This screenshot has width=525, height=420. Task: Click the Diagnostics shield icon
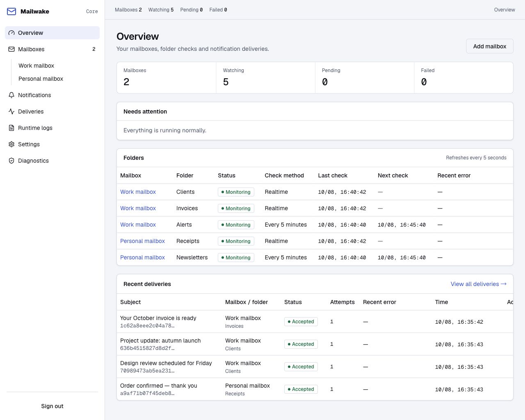(11, 161)
